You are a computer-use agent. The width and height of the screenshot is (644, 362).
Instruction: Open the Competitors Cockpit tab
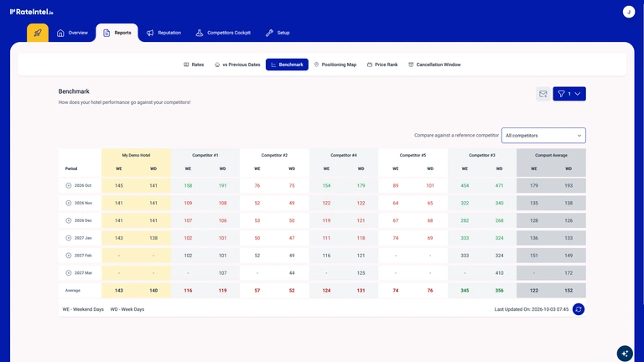click(x=223, y=33)
